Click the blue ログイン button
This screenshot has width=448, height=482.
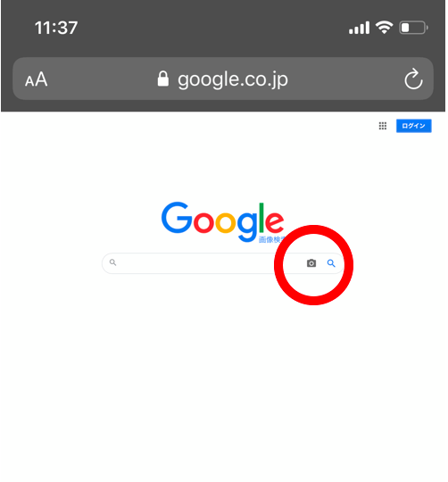pyautogui.click(x=413, y=126)
